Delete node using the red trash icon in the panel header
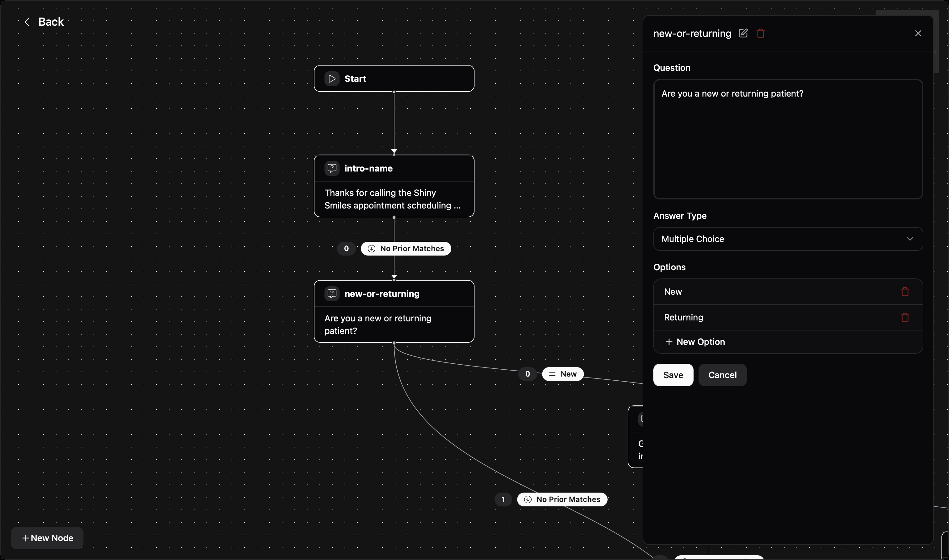 [x=761, y=33]
